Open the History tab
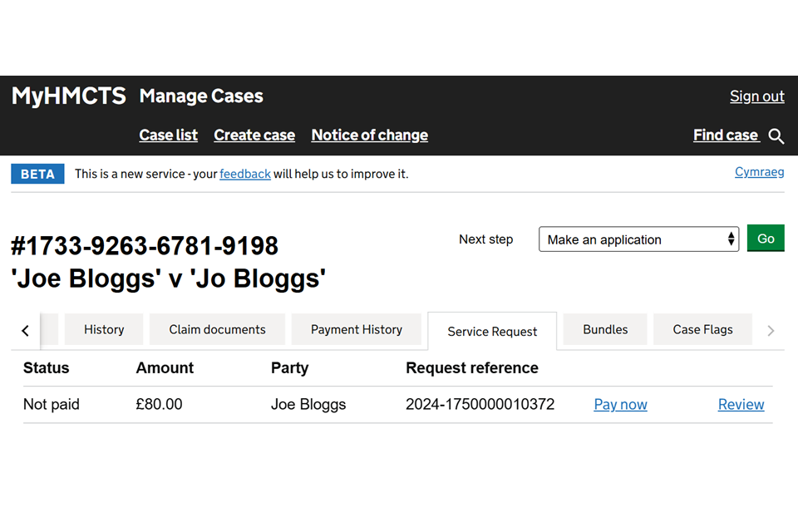 104,329
